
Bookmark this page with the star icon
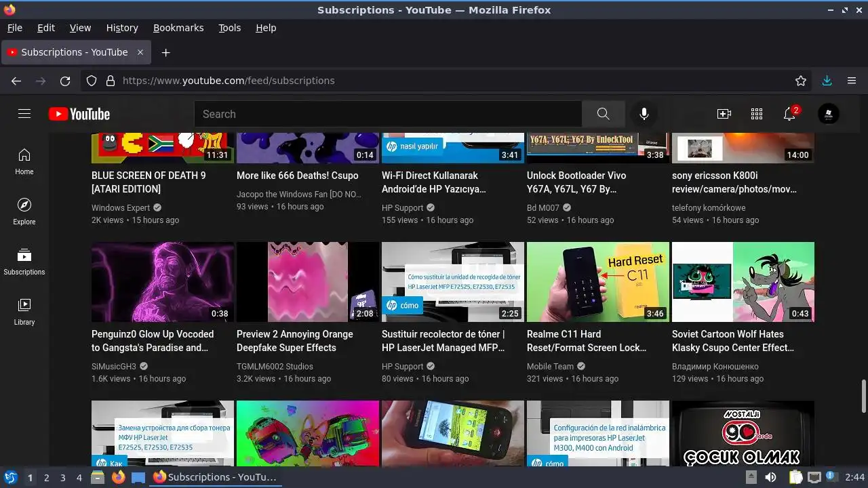pos(801,81)
